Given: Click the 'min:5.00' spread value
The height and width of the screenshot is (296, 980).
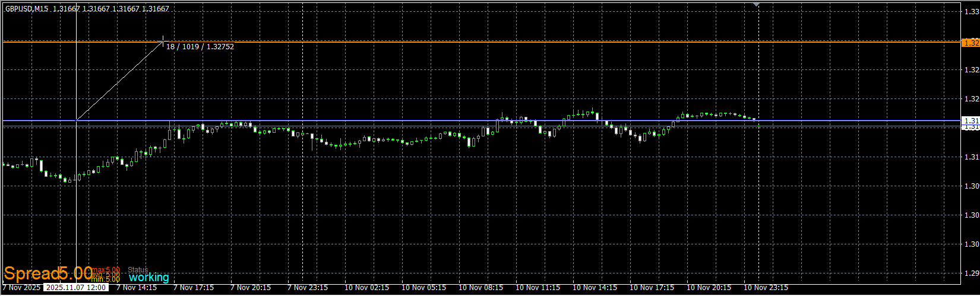Looking at the screenshot, I should [105, 279].
